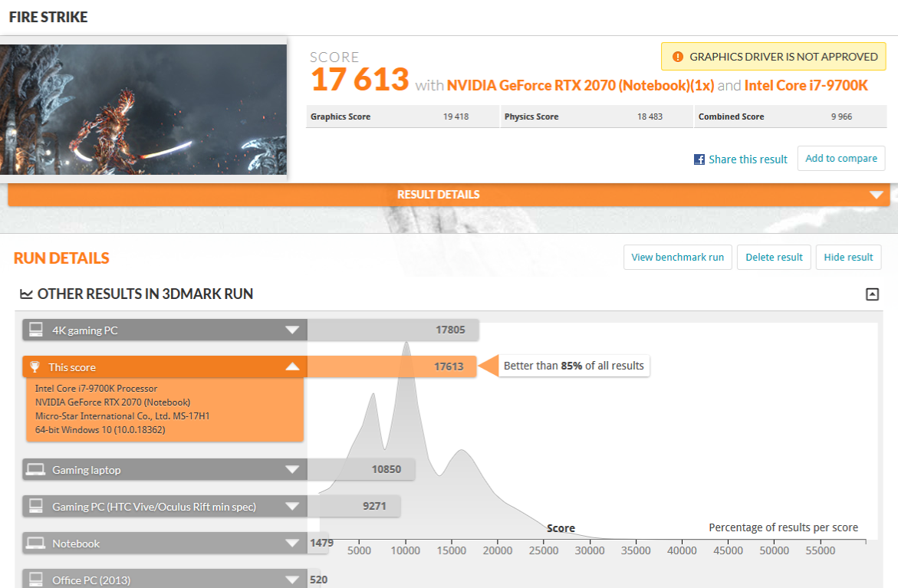Click the RUN DETAILS heading

(61, 258)
